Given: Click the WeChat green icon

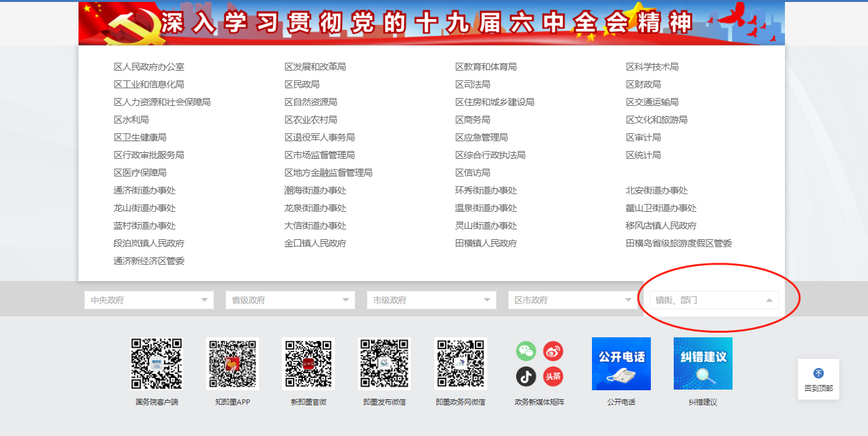Looking at the screenshot, I should (526, 351).
